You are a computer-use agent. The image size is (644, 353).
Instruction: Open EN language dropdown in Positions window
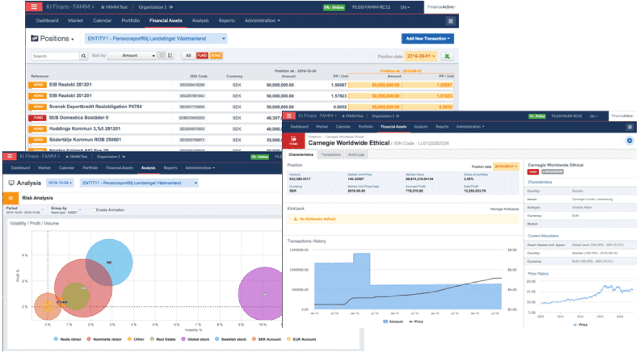coord(405,8)
